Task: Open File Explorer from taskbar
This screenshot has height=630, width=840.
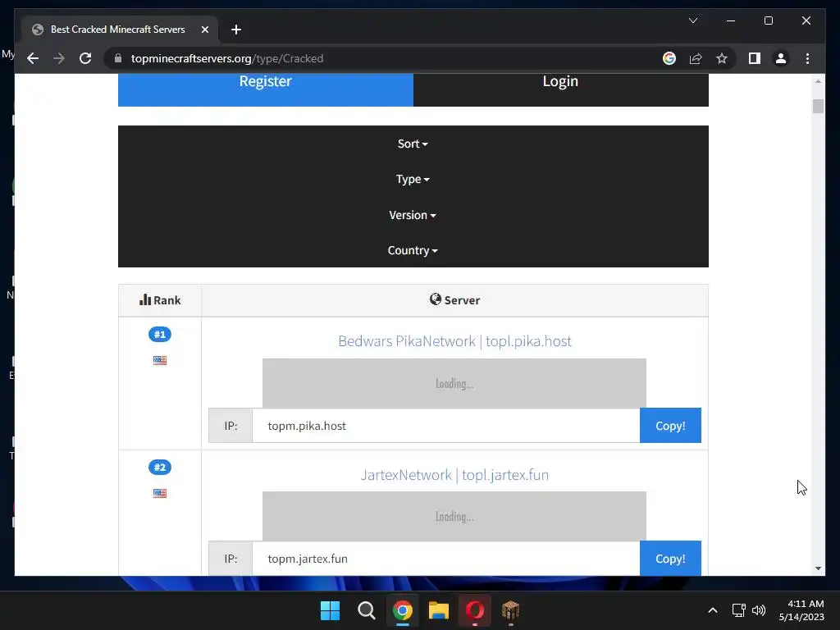Action: coord(438,610)
